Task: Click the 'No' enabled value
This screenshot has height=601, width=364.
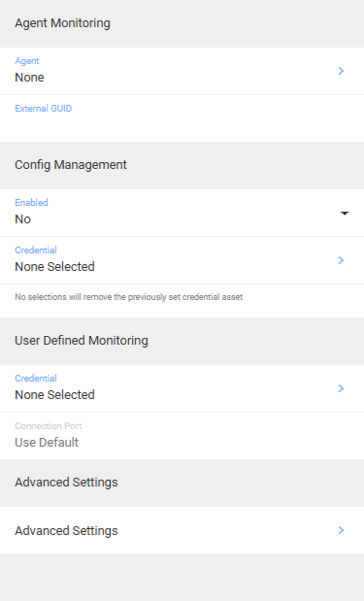Action: (22, 219)
